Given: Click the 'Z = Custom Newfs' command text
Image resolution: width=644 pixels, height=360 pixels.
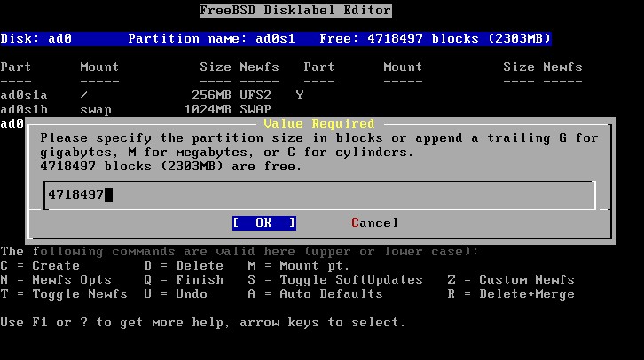Looking at the screenshot, I should (x=511, y=280).
